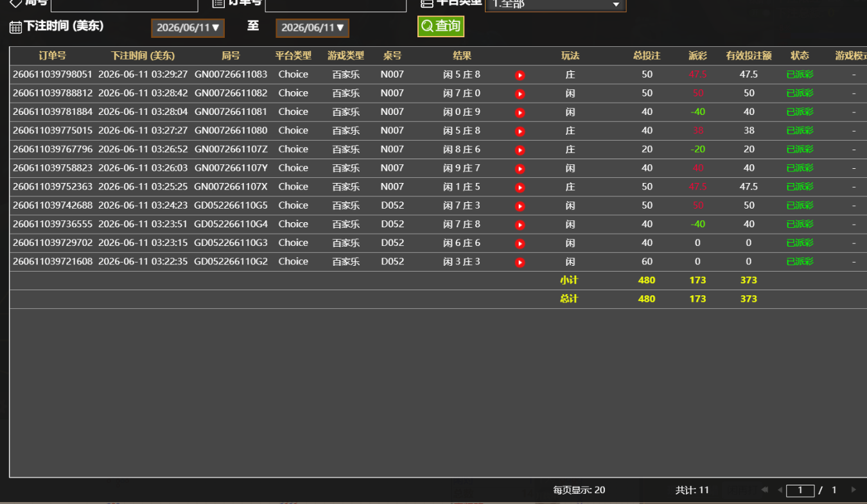This screenshot has width=867, height=504.
Task: Click the 玩法 column header
Action: click(570, 56)
